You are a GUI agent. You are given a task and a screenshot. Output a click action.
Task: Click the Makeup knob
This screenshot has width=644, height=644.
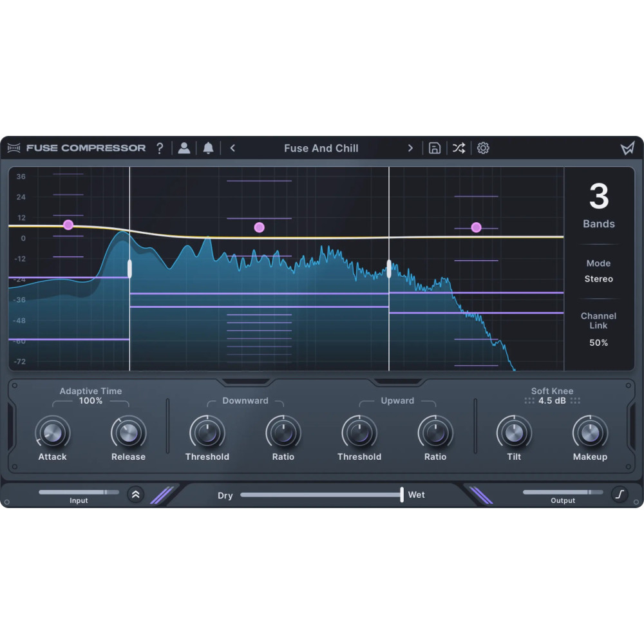(590, 433)
